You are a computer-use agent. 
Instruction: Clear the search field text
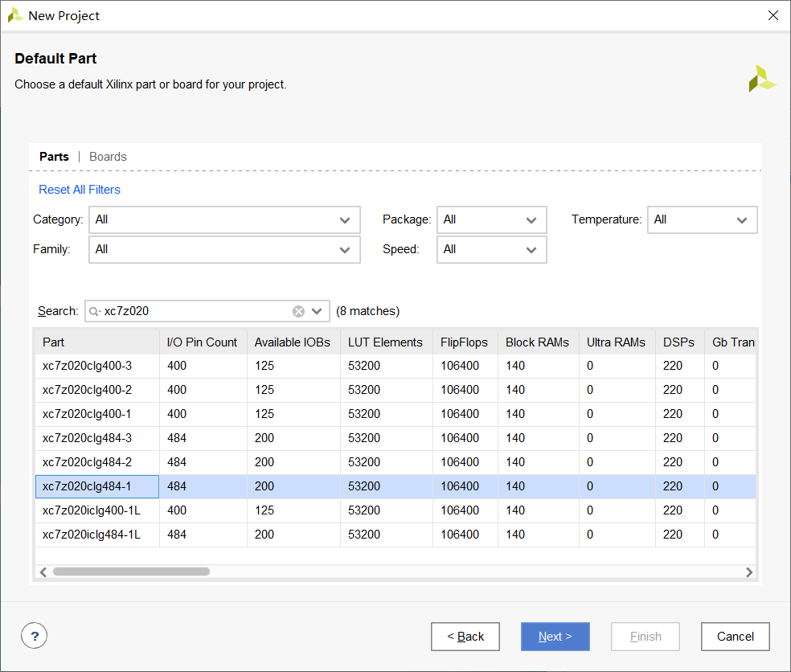pyautogui.click(x=298, y=311)
